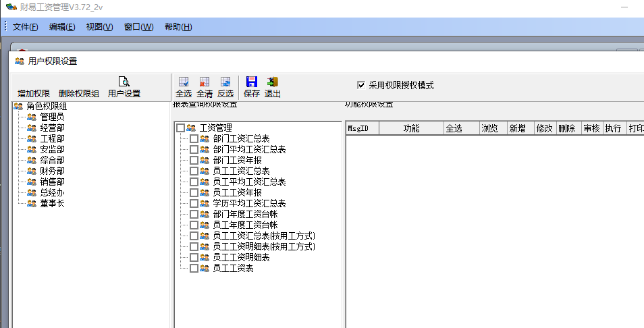Tick the 员工工资表 checkbox
The image size is (644, 328).
194,268
